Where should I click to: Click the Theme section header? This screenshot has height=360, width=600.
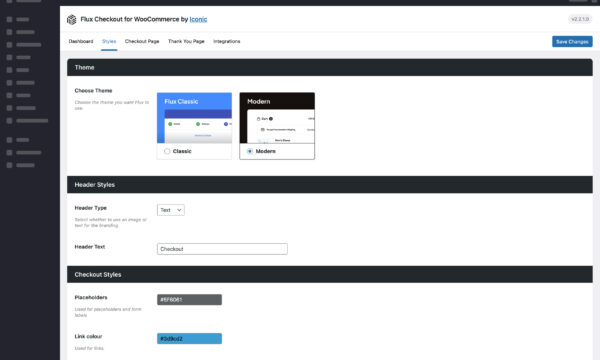(x=330, y=67)
